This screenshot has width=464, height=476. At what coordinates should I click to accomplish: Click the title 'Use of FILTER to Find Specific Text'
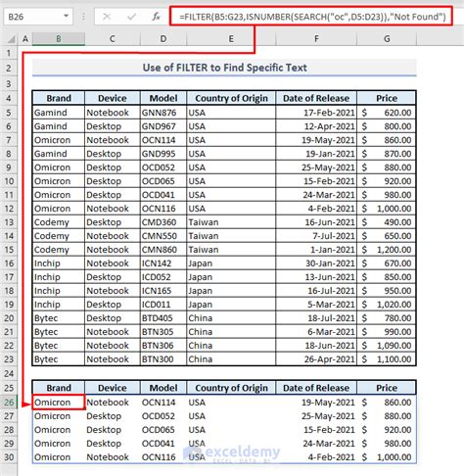(x=225, y=68)
